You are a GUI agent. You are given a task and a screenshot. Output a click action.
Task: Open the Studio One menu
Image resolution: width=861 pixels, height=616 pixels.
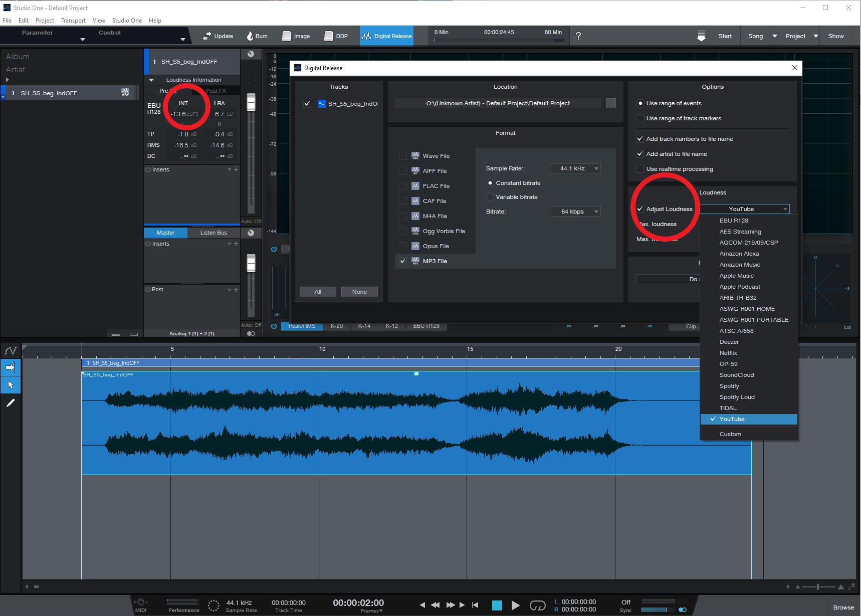pyautogui.click(x=127, y=21)
